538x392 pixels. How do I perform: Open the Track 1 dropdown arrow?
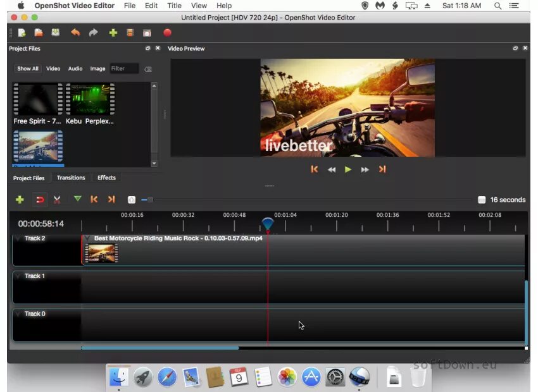[x=18, y=276]
